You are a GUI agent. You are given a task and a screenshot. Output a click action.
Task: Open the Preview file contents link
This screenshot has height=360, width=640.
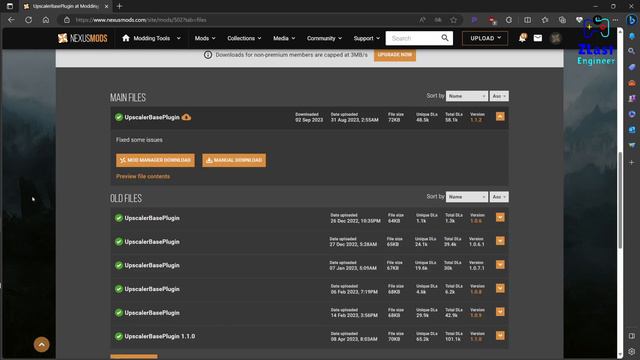[x=143, y=176]
